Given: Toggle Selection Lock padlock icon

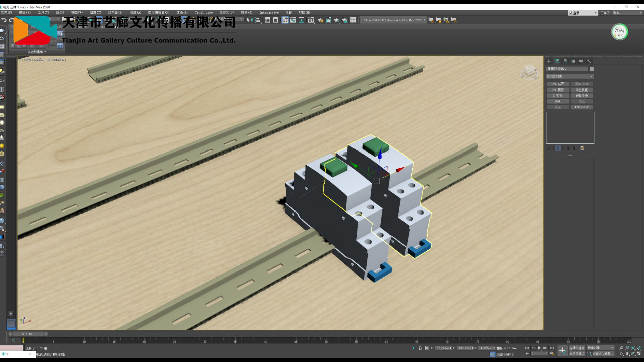Looking at the screenshot, I should [x=420, y=348].
